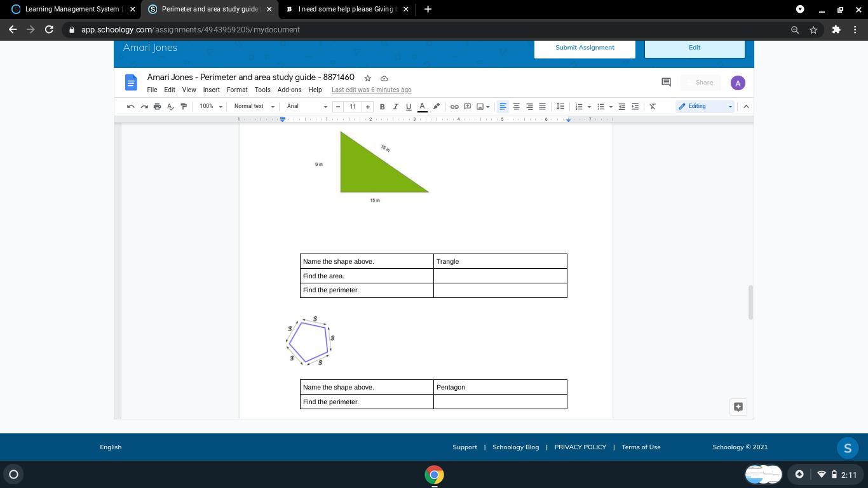The image size is (868, 488).
Task: Open the line spacing options
Action: coord(560,107)
